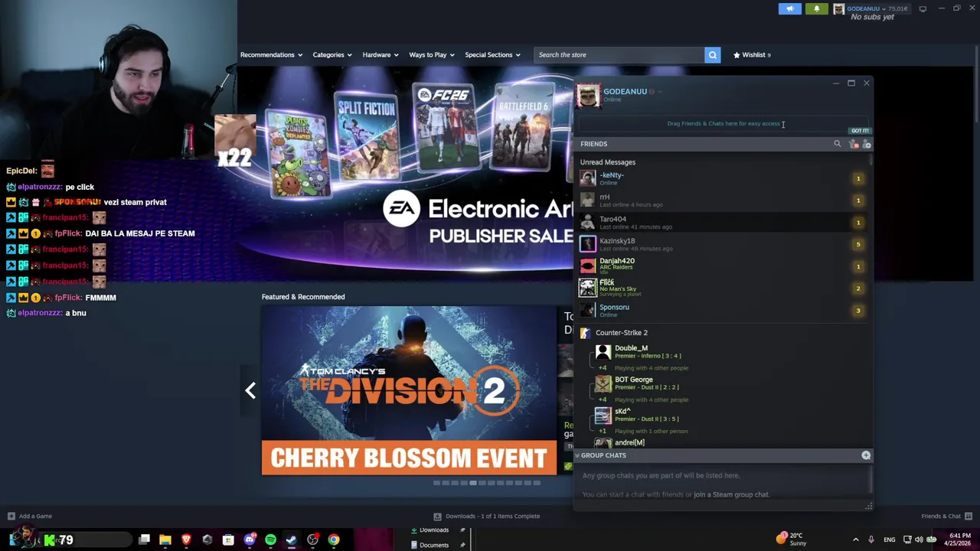Screen dimensions: 980x551
Task: Click the blue store search magnifier button
Action: point(713,54)
